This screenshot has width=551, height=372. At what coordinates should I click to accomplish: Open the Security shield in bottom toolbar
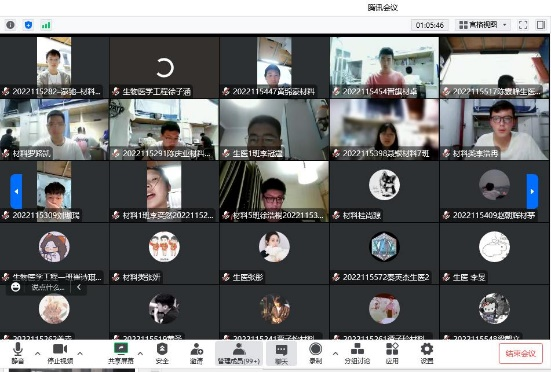tap(162, 353)
